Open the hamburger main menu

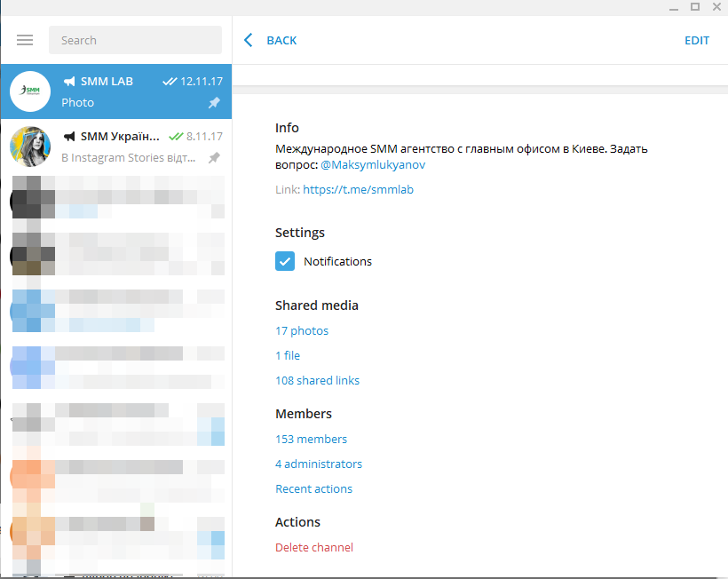[x=25, y=40]
